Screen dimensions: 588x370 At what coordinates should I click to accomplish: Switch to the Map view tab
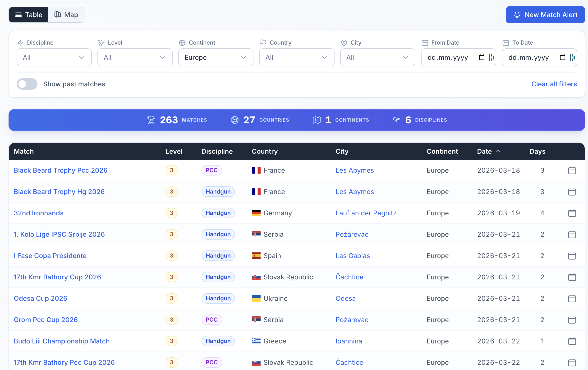pyautogui.click(x=66, y=15)
